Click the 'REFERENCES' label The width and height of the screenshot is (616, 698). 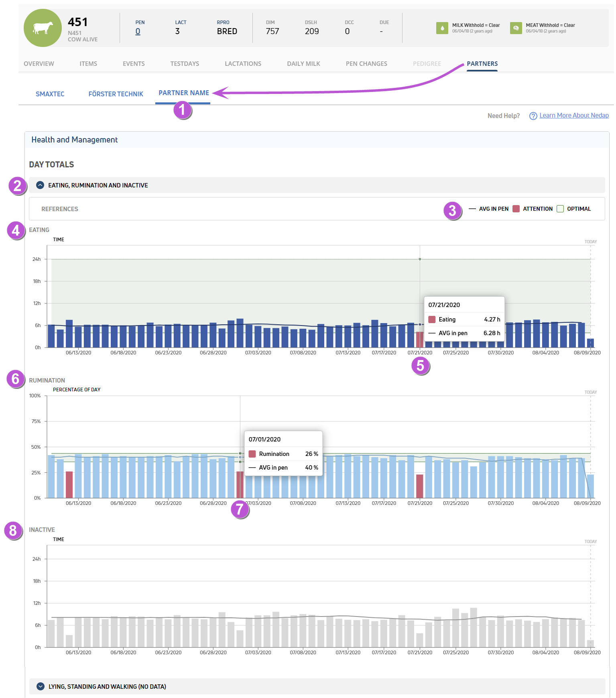coord(60,209)
